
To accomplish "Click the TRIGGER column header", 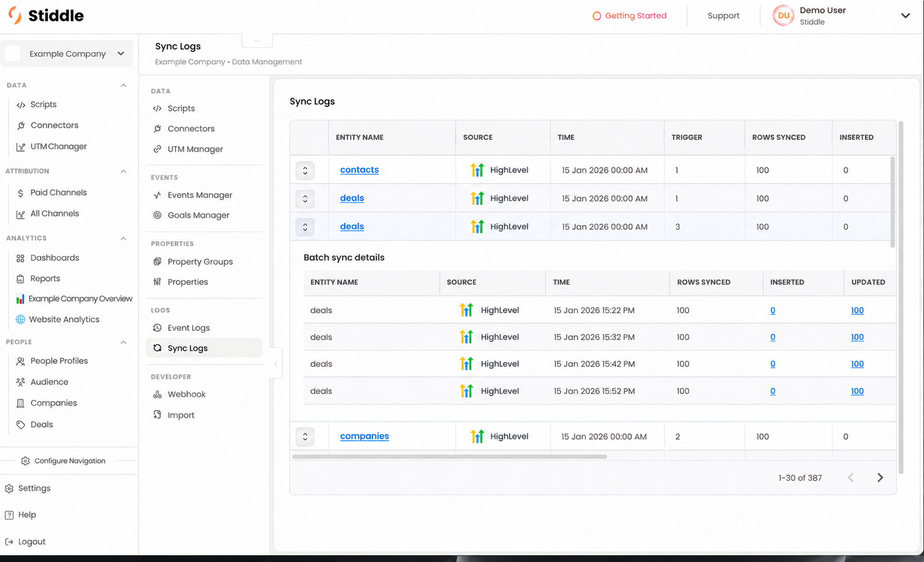I will (x=687, y=137).
